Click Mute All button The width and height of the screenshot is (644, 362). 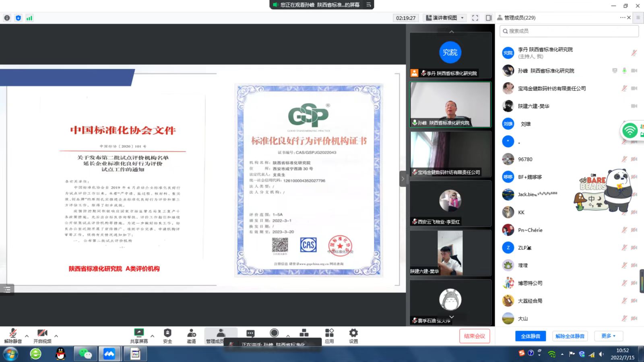click(x=530, y=336)
